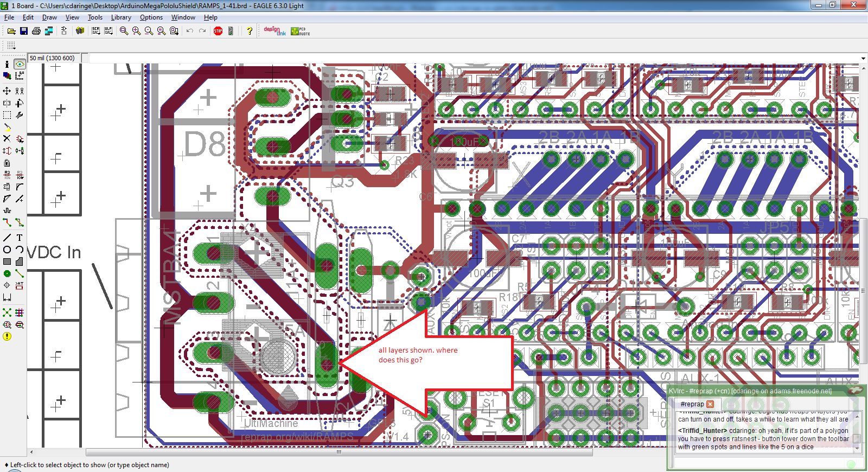Click the Stop command button
This screenshot has height=472, width=868.
click(x=218, y=31)
